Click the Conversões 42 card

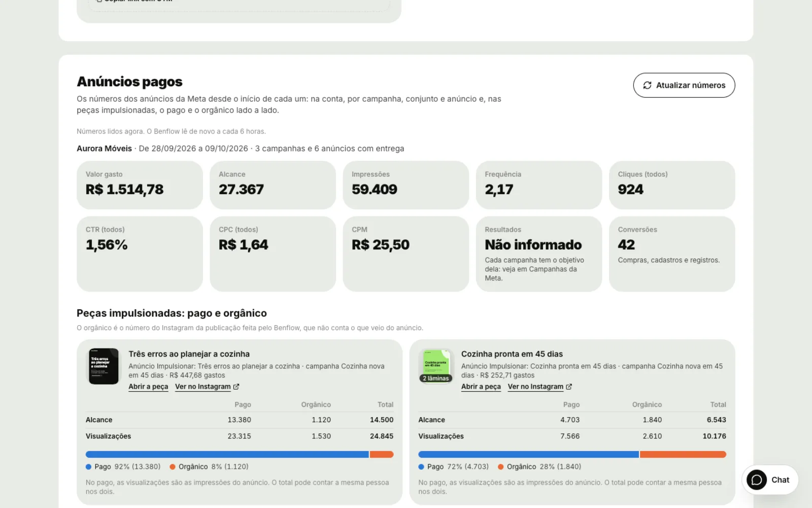click(672, 254)
